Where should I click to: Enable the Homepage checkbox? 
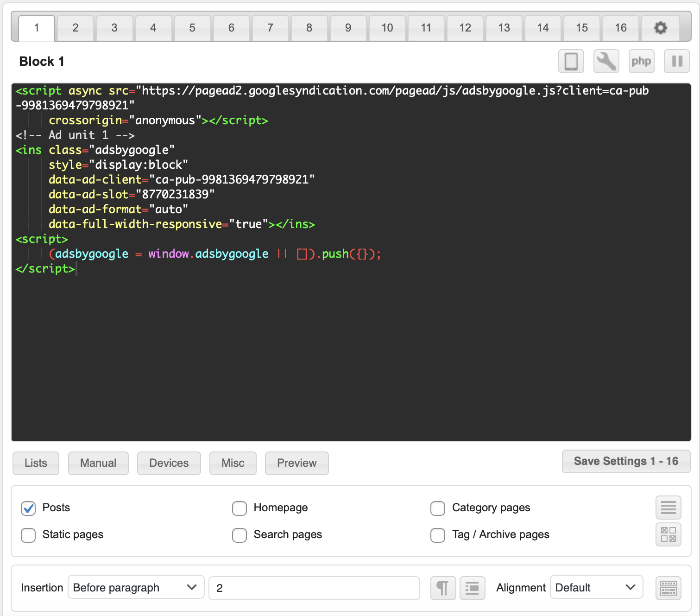240,508
